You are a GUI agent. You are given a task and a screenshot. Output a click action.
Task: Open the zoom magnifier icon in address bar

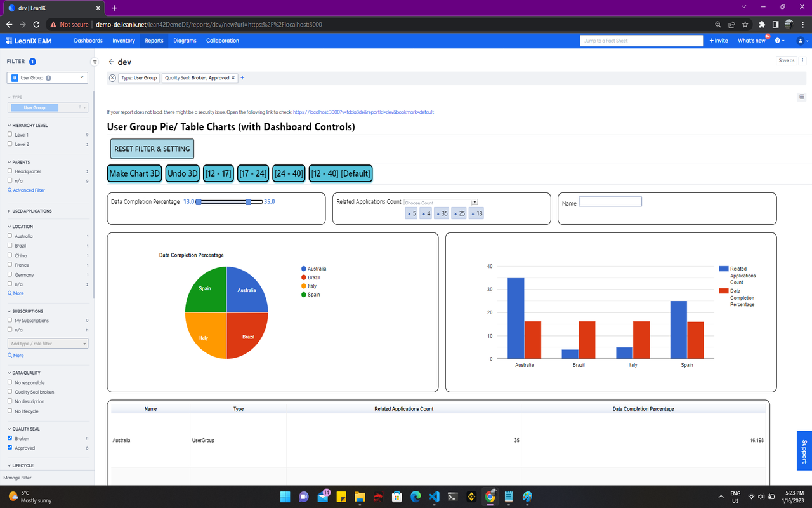point(718,25)
